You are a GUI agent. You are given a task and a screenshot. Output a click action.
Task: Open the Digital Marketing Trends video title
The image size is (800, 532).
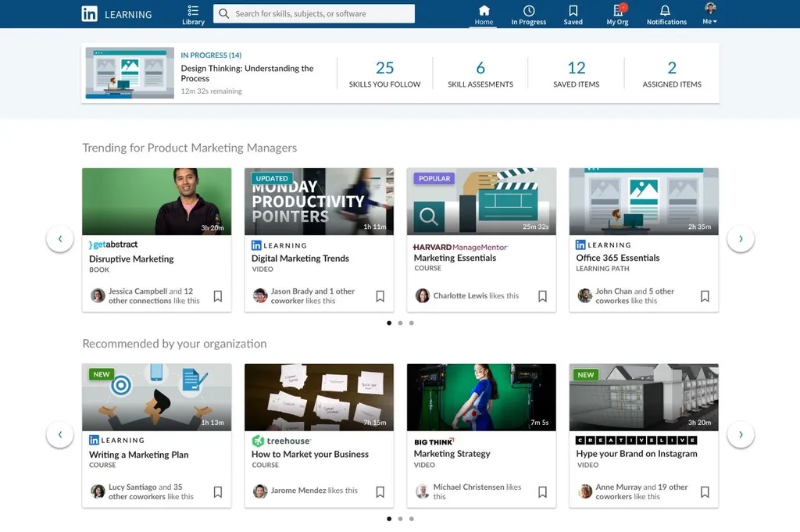pos(300,258)
